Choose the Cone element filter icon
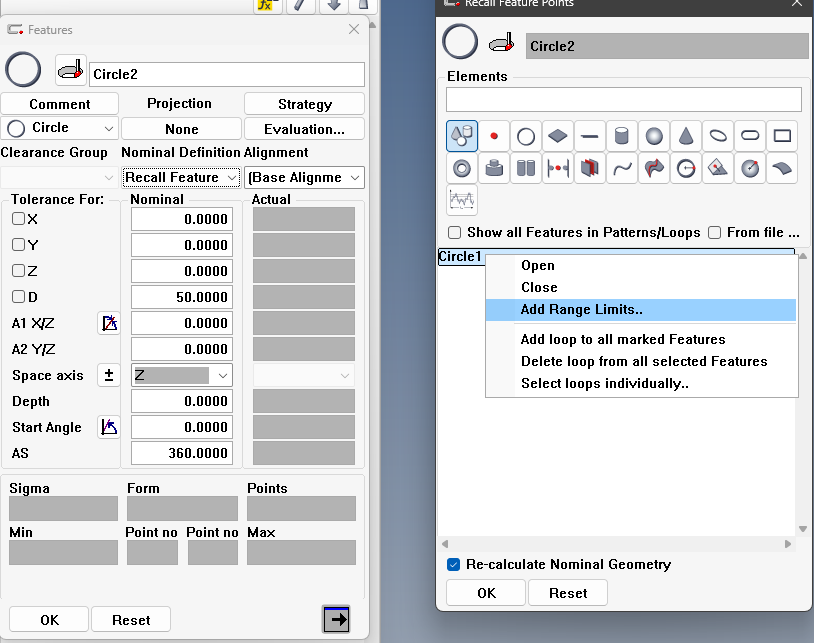This screenshot has width=814, height=643. (x=685, y=136)
